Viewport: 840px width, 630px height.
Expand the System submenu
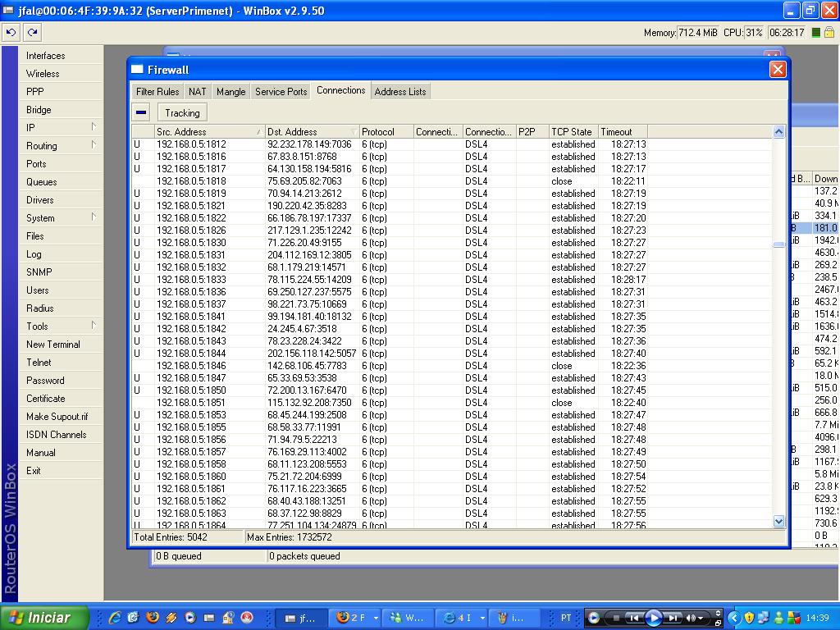click(60, 218)
